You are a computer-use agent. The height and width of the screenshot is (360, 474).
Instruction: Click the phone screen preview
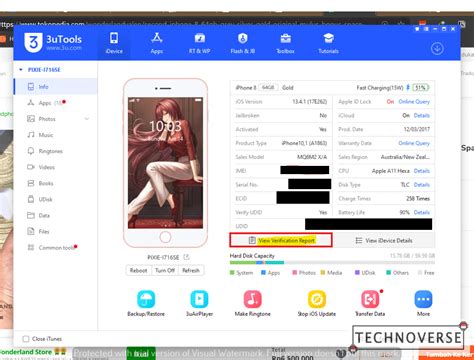tap(165, 163)
